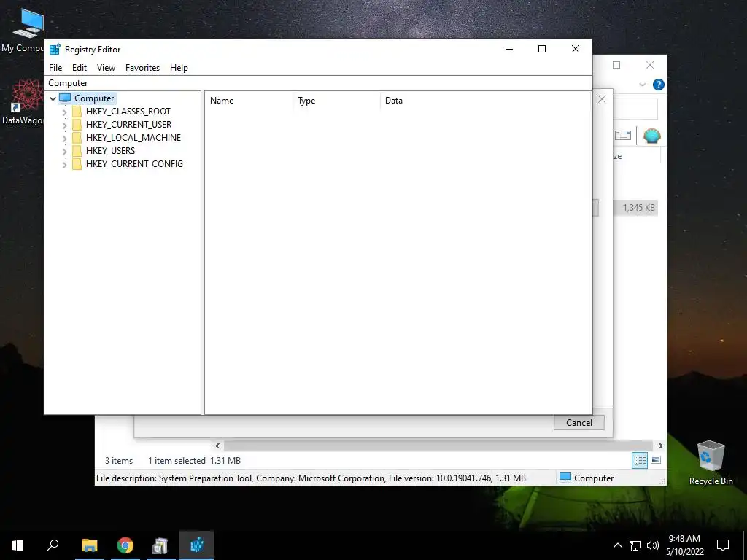Switch Explorer to details view
The width and height of the screenshot is (747, 560).
click(x=640, y=460)
